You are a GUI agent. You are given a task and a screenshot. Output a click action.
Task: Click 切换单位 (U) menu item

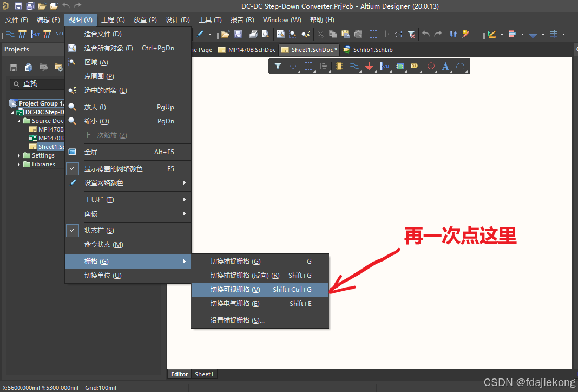pos(128,276)
